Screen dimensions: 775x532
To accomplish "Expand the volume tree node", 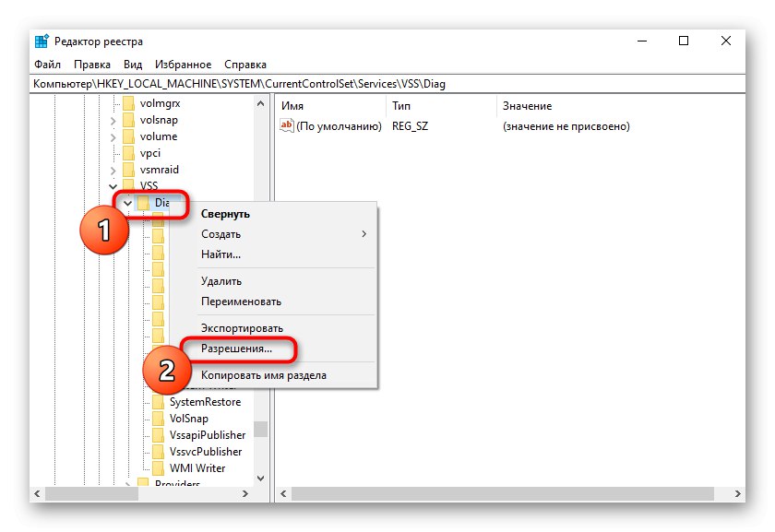I will pyautogui.click(x=113, y=136).
